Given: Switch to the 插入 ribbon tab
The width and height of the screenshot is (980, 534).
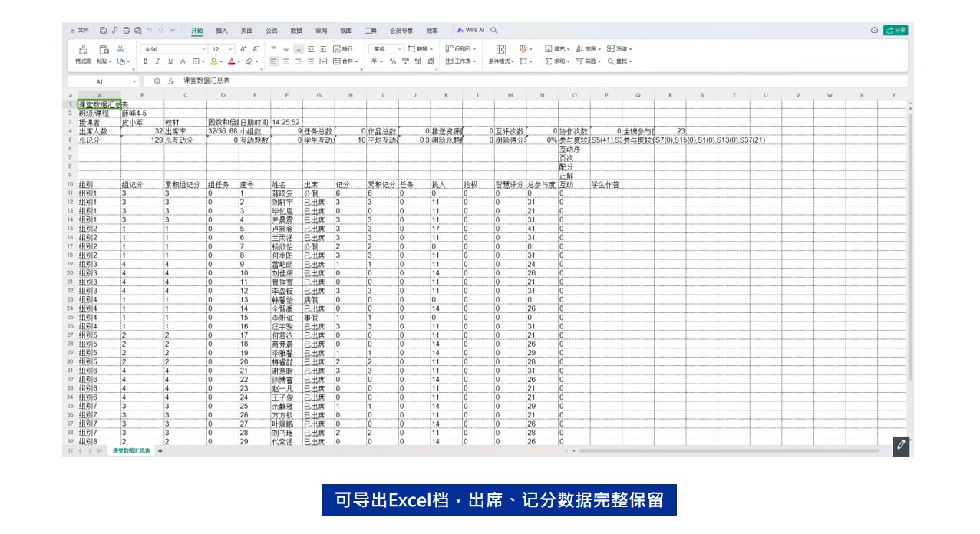Looking at the screenshot, I should click(x=221, y=31).
